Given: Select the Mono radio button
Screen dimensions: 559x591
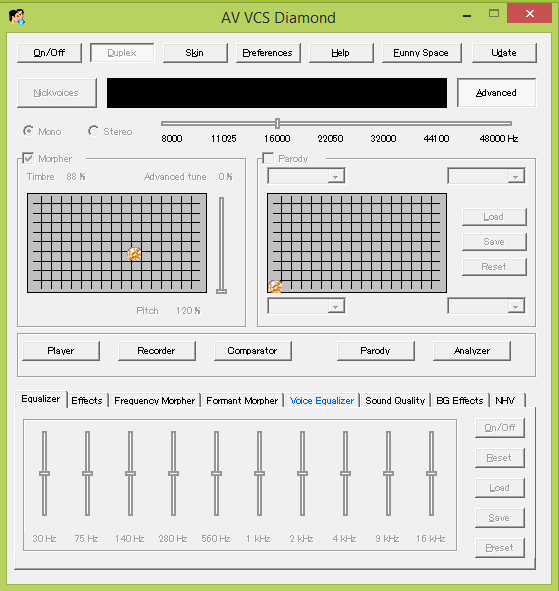Looking at the screenshot, I should (28, 131).
